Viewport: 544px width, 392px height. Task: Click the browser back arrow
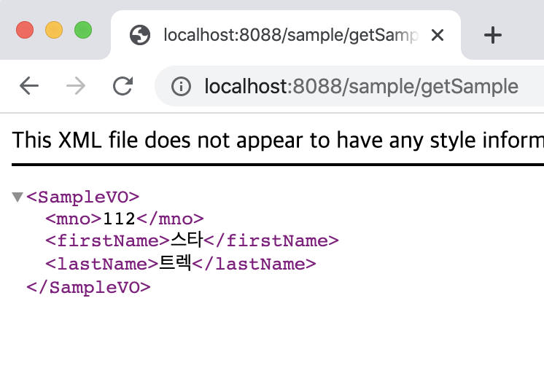(x=28, y=85)
